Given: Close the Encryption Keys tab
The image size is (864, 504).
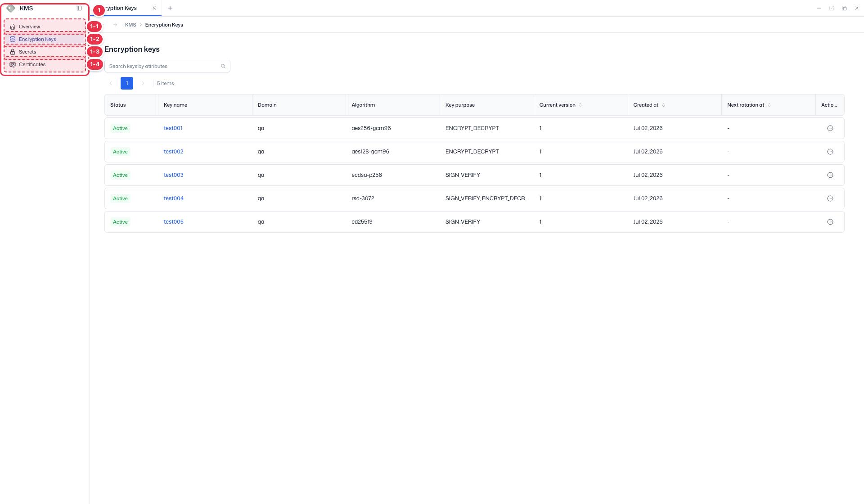Looking at the screenshot, I should (154, 8).
